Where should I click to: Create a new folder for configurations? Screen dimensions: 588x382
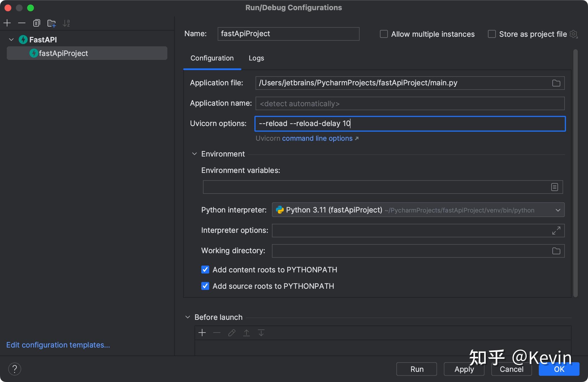(51, 23)
